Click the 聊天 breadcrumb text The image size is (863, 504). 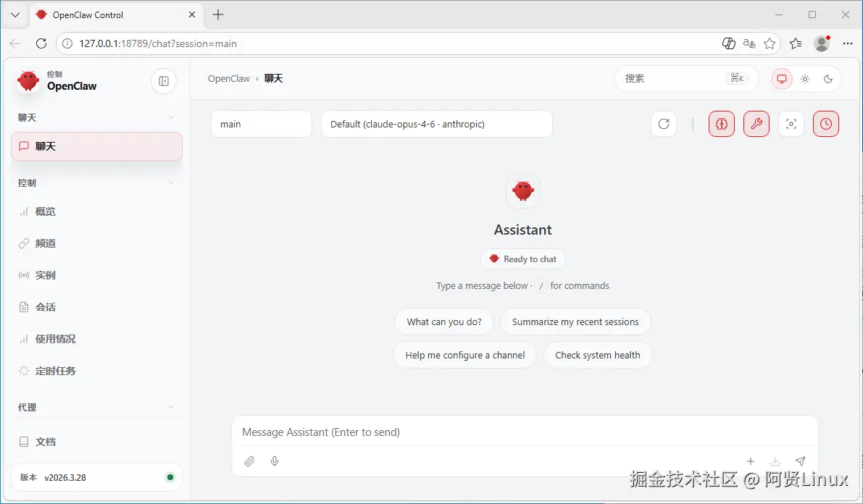click(274, 79)
